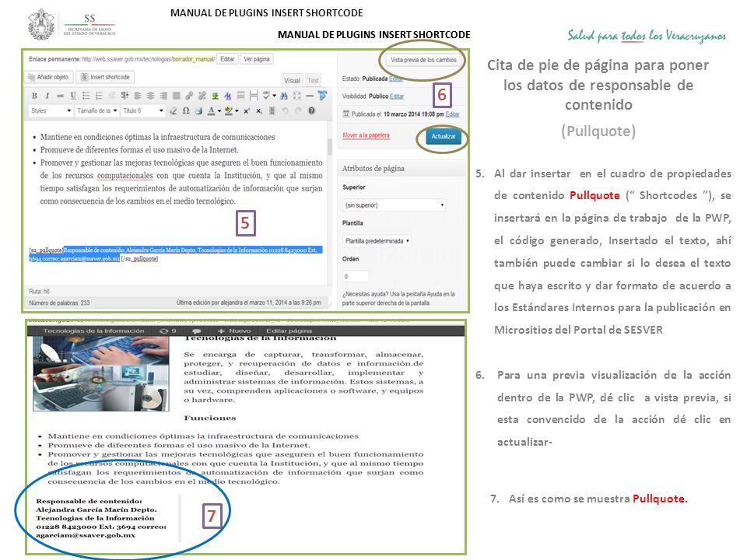Open Tecnologías de la Información admin bar menu
Screen dimensions: 747x560
(93, 331)
